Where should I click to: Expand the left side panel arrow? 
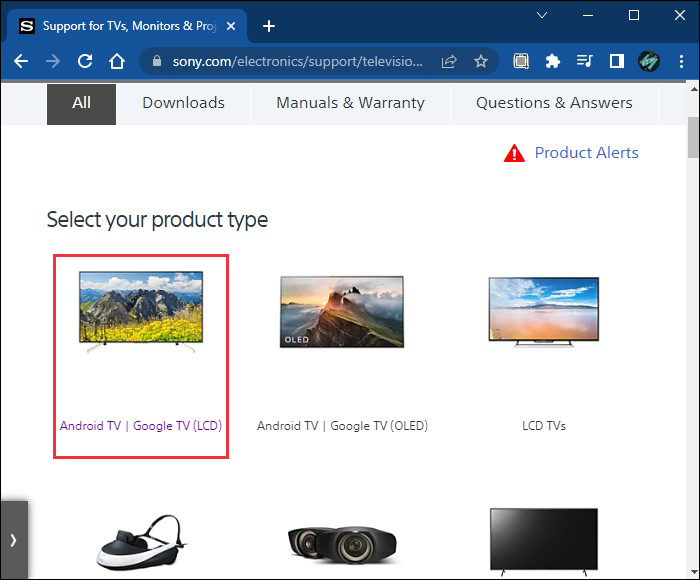pyautogui.click(x=14, y=540)
